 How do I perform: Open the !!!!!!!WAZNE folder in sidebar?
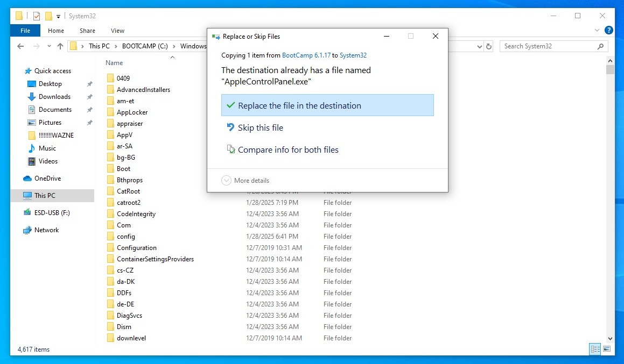(x=56, y=135)
